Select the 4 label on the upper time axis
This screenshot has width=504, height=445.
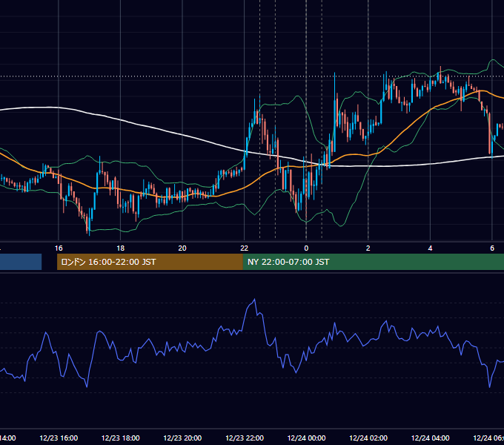coord(430,248)
